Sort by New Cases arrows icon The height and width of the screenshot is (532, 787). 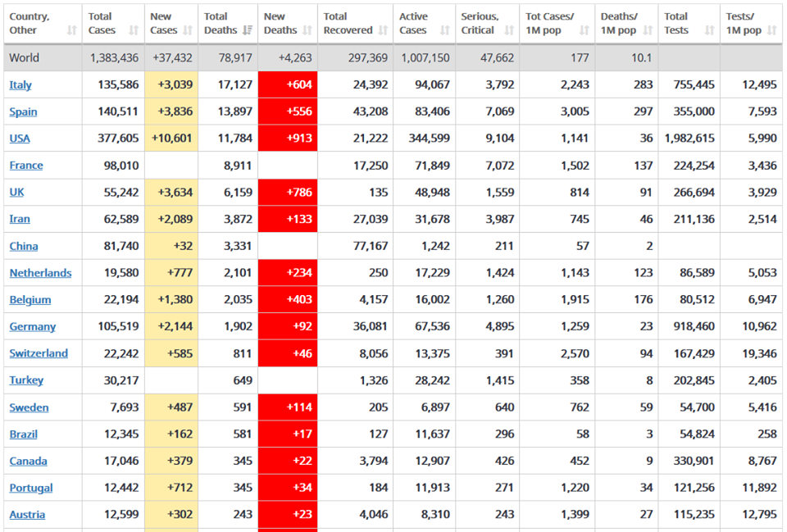[x=188, y=30]
